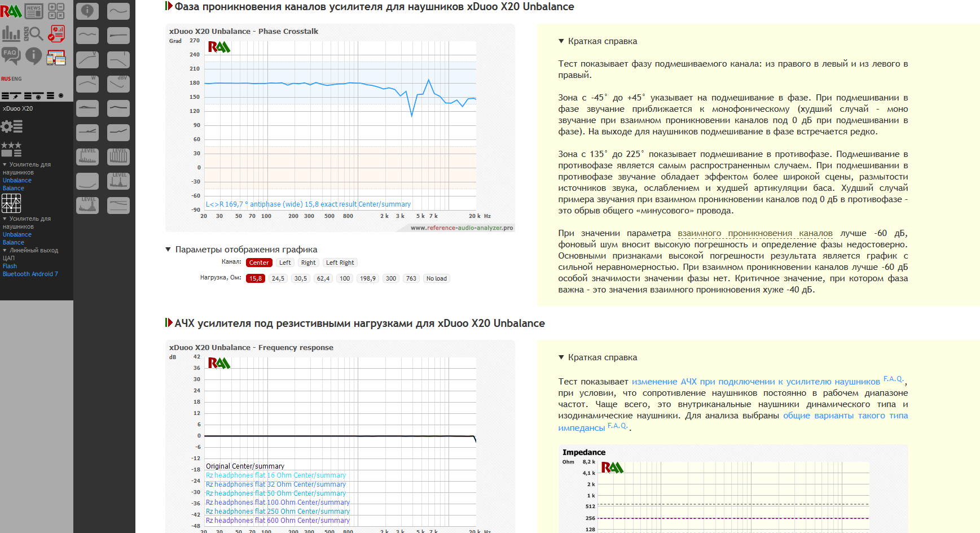Click the calculator symbols grid icon
This screenshot has height=533, width=980.
(56, 11)
